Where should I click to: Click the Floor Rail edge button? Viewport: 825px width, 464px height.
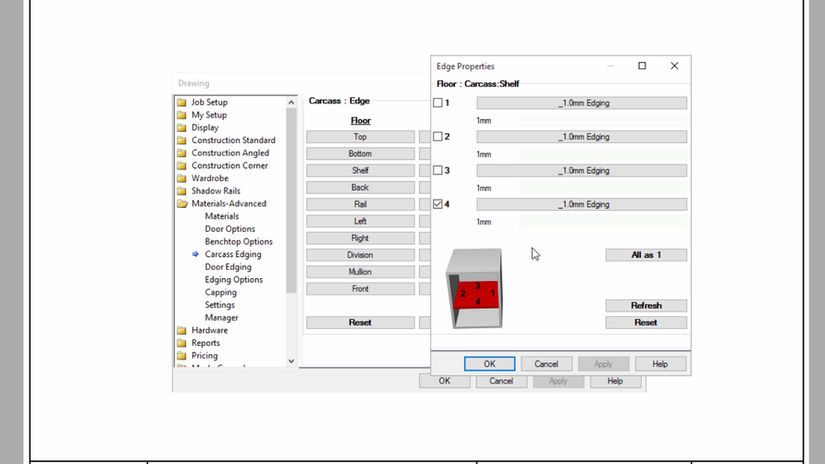click(x=360, y=204)
